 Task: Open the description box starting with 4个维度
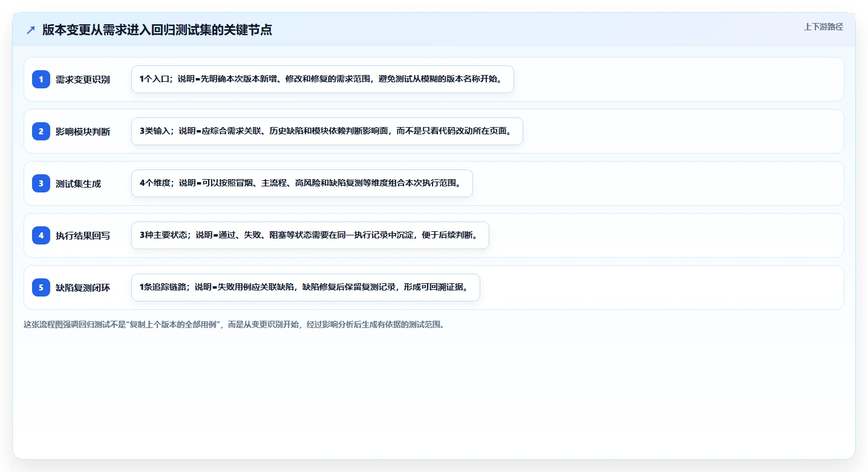[x=302, y=183]
